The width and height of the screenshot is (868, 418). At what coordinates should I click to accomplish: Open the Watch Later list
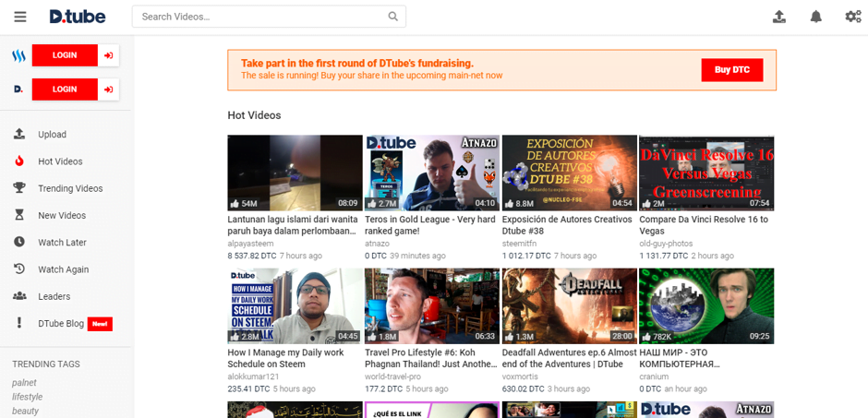coord(62,243)
